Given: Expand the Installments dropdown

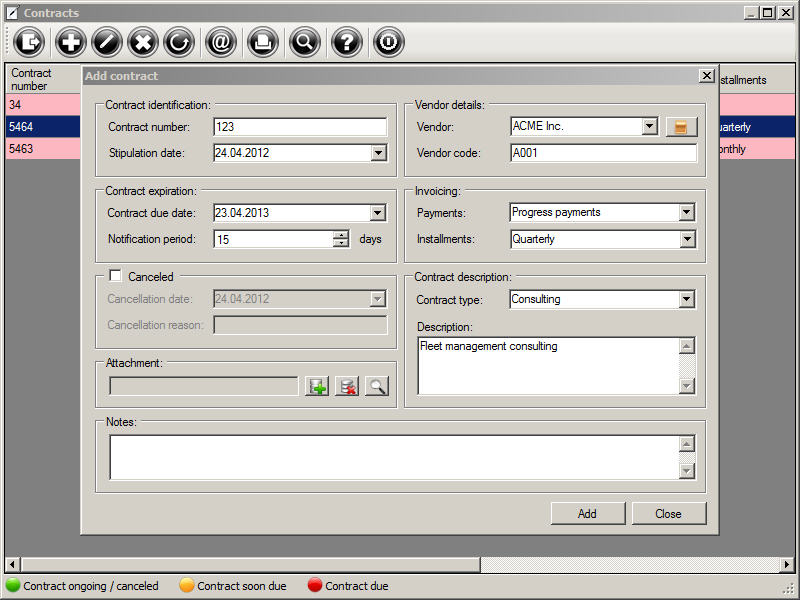Looking at the screenshot, I should [686, 239].
